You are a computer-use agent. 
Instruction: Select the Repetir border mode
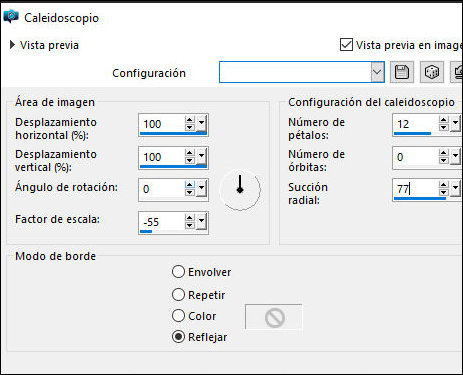178,295
